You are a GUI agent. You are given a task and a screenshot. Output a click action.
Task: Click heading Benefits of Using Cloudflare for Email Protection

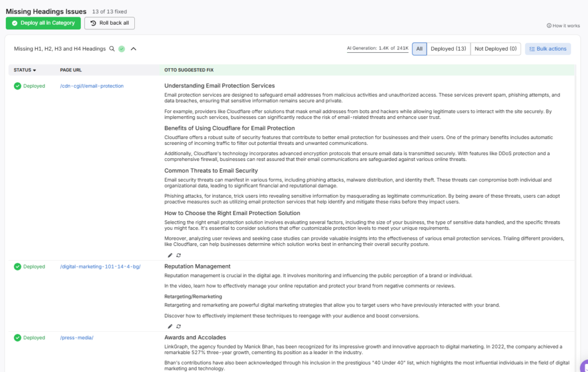230,128
